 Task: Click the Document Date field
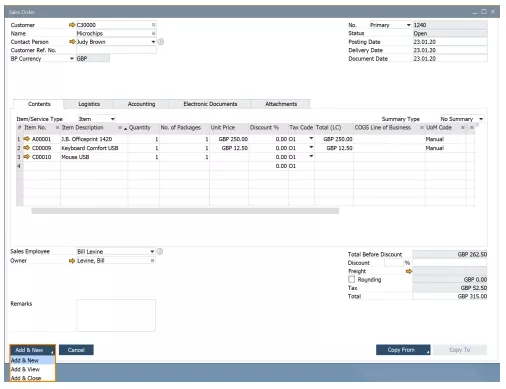click(x=450, y=58)
